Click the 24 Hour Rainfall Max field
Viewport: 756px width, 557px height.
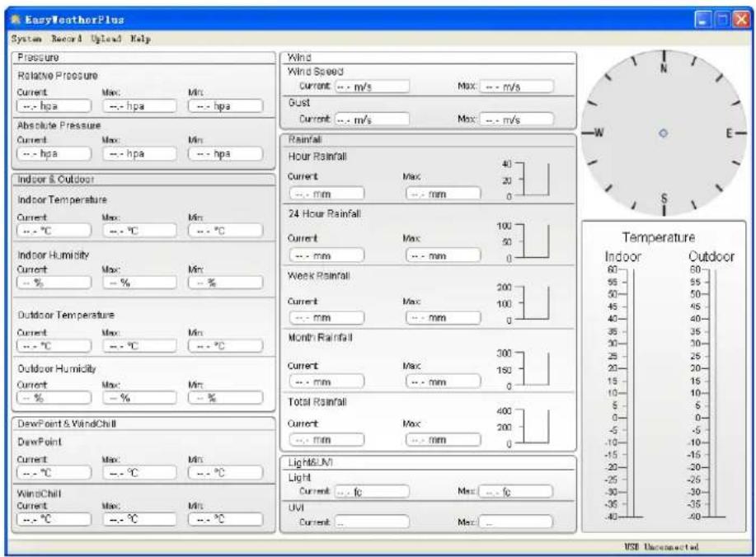(444, 255)
